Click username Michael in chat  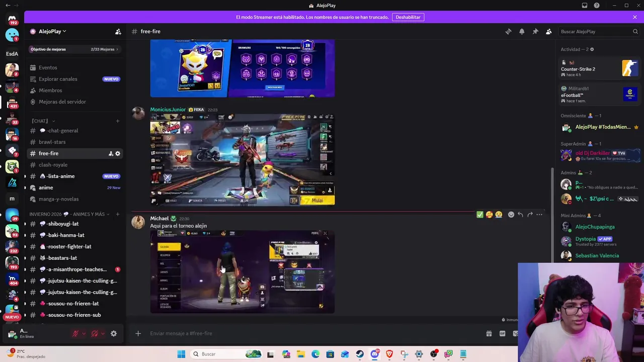click(x=159, y=219)
